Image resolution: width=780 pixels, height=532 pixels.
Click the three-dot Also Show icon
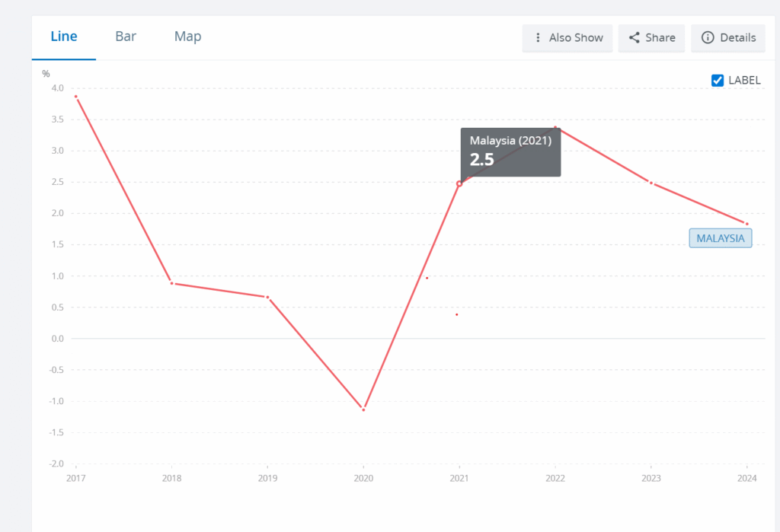click(x=538, y=38)
